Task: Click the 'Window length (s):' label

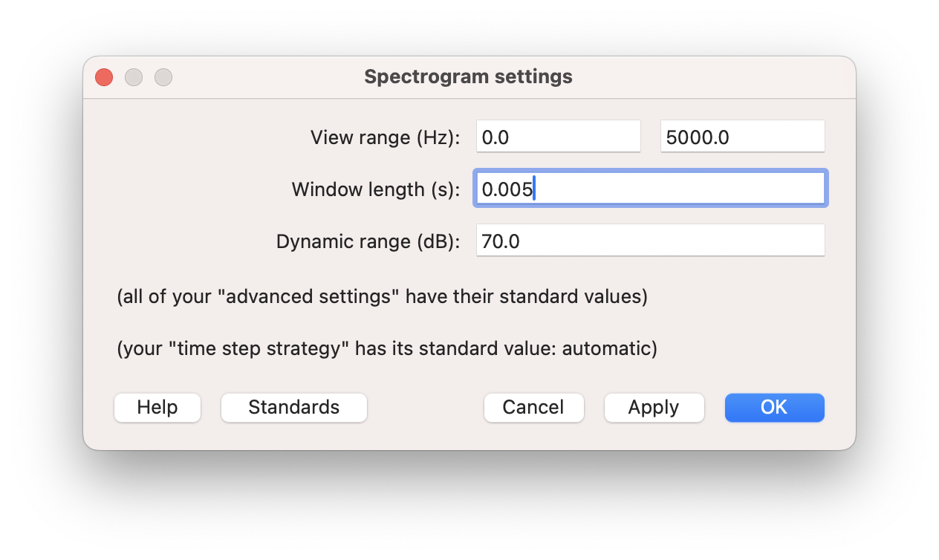Action: coord(376,189)
